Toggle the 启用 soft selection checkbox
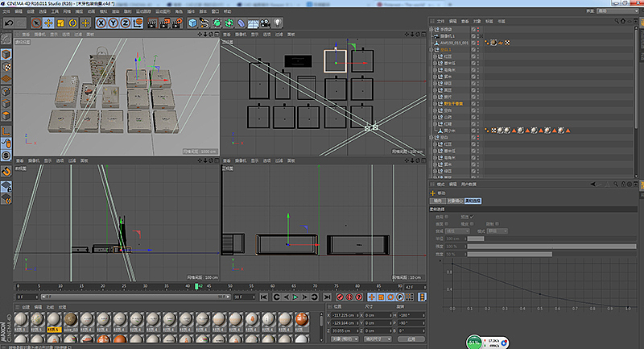Viewport: 644px width, 349px height. click(447, 217)
